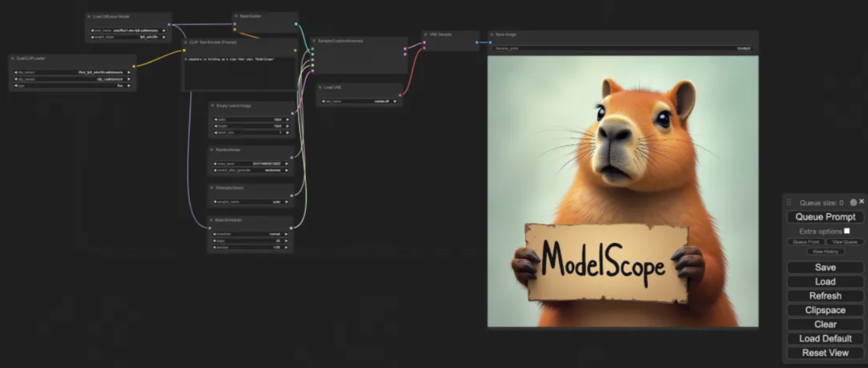Click the Load Diffusion Model output socket
This screenshot has width=868, height=368.
pyautogui.click(x=169, y=24)
